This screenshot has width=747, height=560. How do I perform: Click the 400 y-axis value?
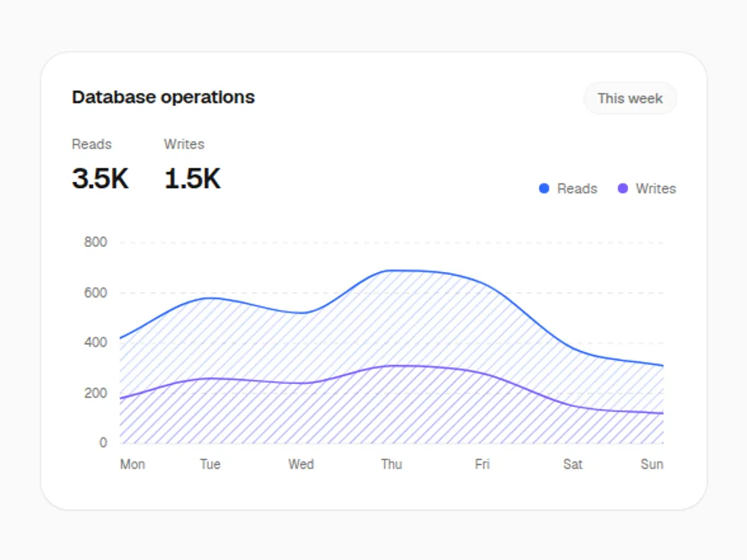point(95,342)
